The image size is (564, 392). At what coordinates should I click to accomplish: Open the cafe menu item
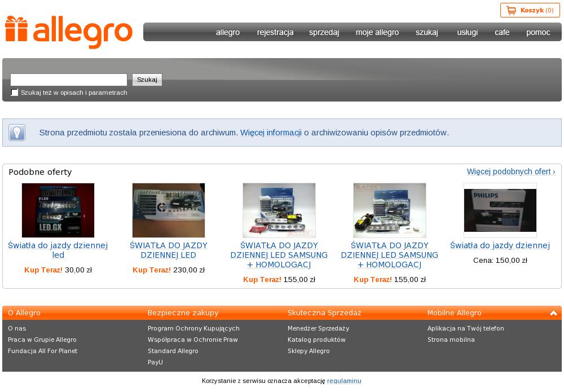pos(502,32)
